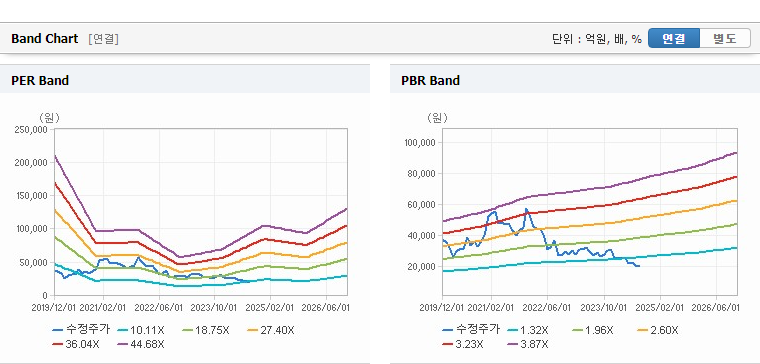Click 250,000 on PER chart axis
The width and height of the screenshot is (760, 364).
32,129
